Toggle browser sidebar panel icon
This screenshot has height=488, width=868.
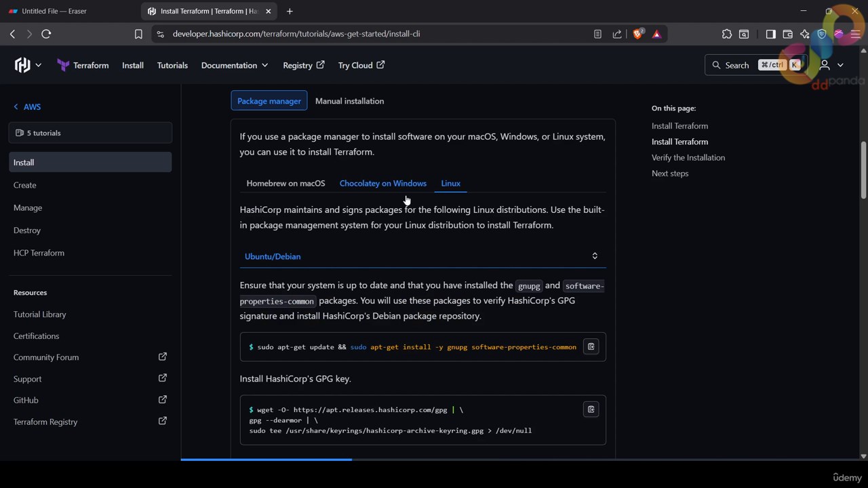pyautogui.click(x=770, y=34)
